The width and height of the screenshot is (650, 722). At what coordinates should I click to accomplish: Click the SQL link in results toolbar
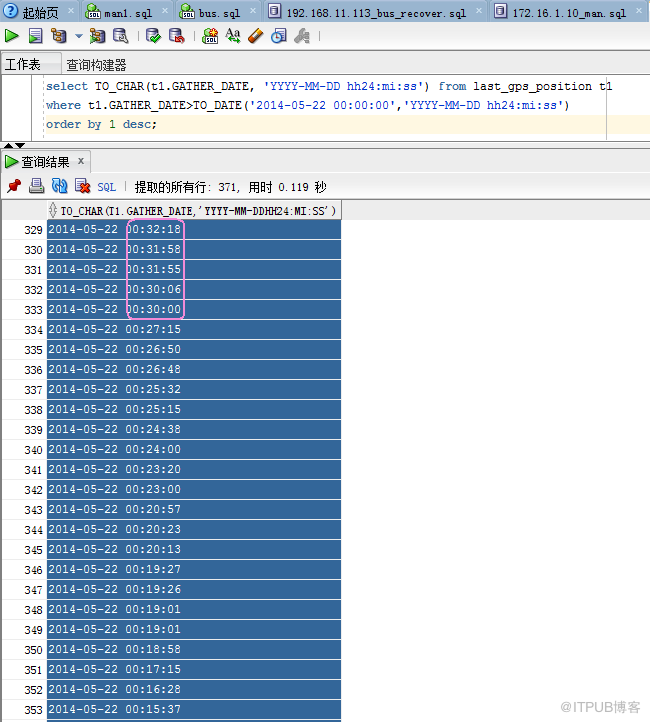point(106,187)
